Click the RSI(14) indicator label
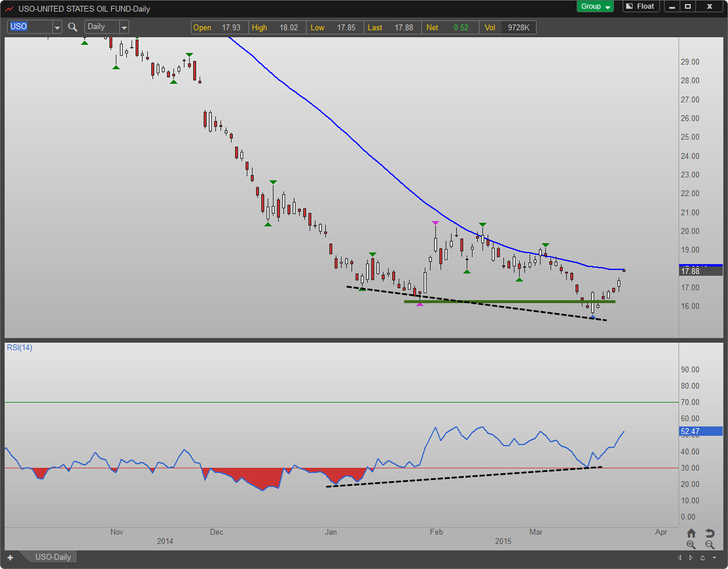The image size is (728, 569). (19, 348)
